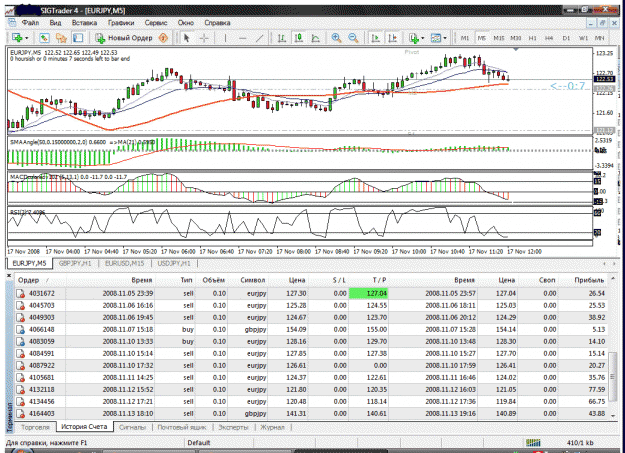The height and width of the screenshot is (453, 625).
Task: Select the MN timeframe
Action: pos(599,38)
